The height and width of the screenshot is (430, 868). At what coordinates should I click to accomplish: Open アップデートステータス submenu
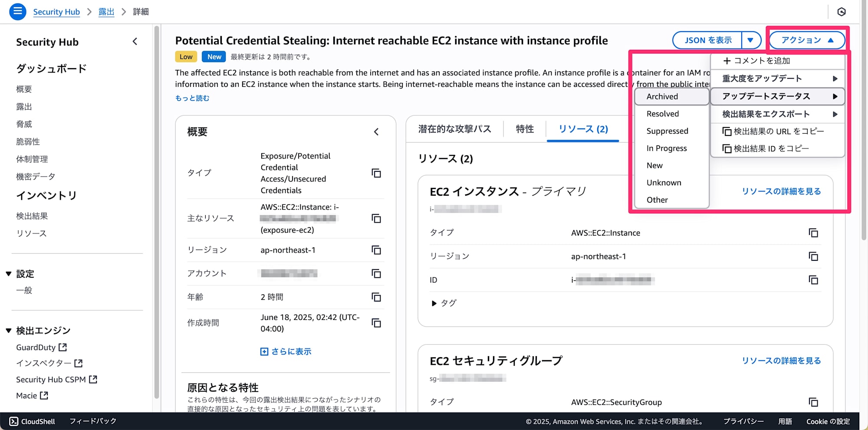[x=778, y=96]
